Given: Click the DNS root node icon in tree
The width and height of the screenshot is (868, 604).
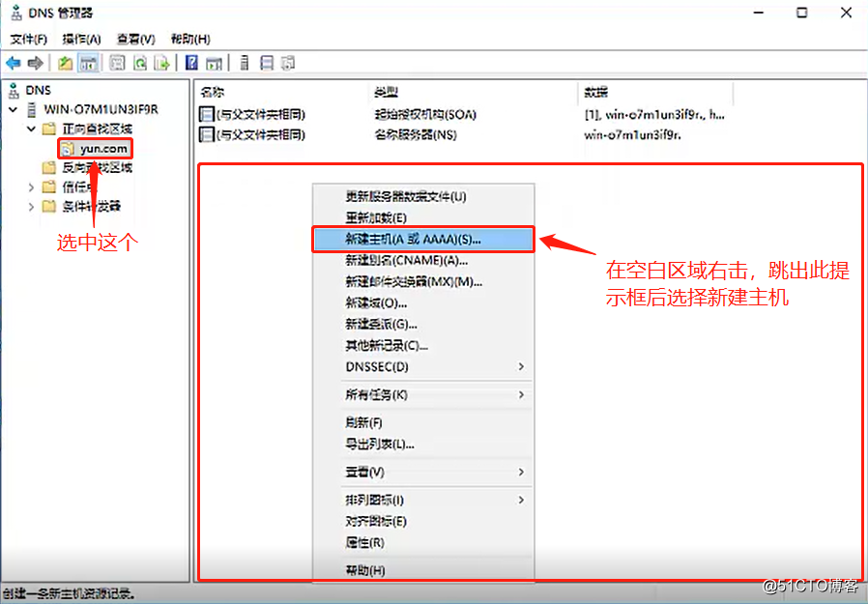Looking at the screenshot, I should click(x=14, y=90).
